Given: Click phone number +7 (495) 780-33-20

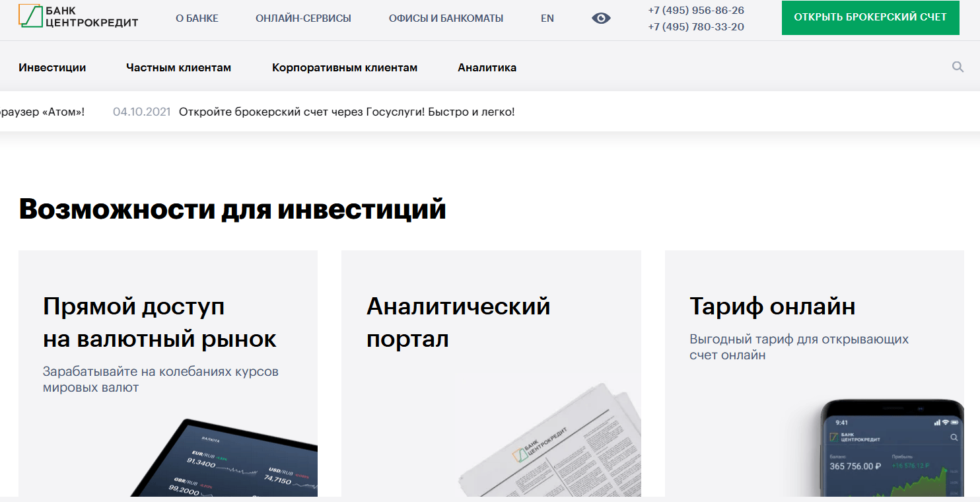Looking at the screenshot, I should tap(696, 27).
